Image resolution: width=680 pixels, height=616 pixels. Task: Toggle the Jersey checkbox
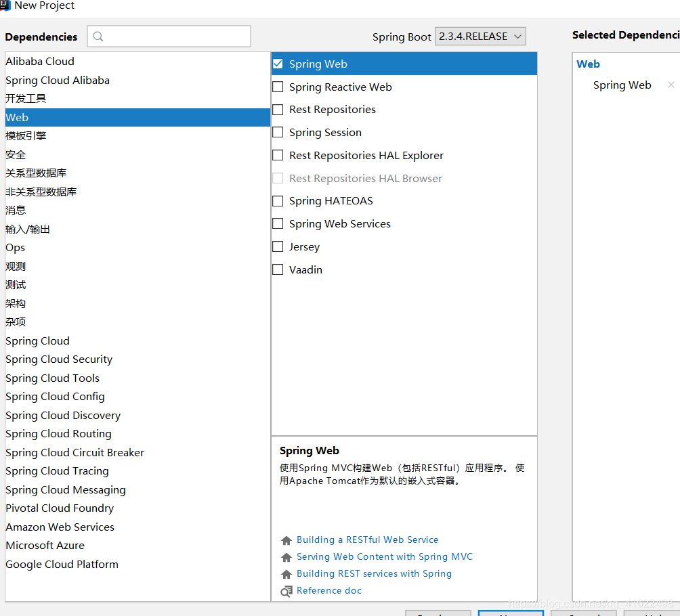(x=278, y=246)
